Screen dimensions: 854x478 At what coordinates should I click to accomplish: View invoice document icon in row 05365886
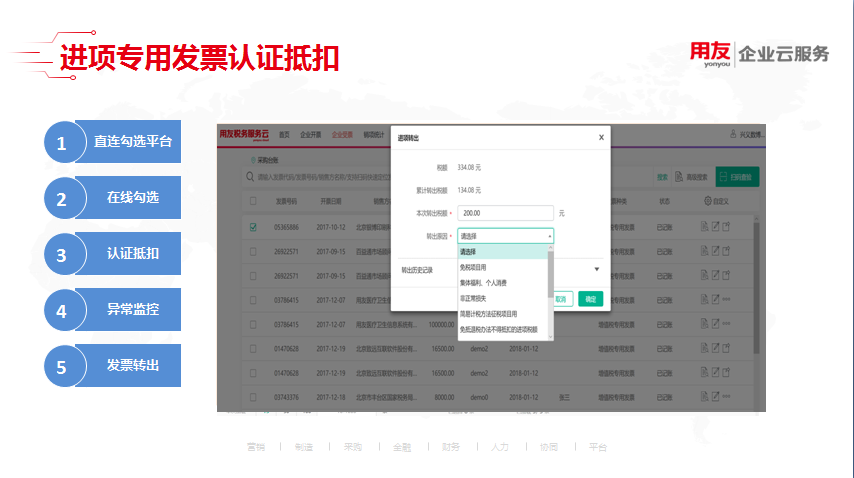[704, 226]
